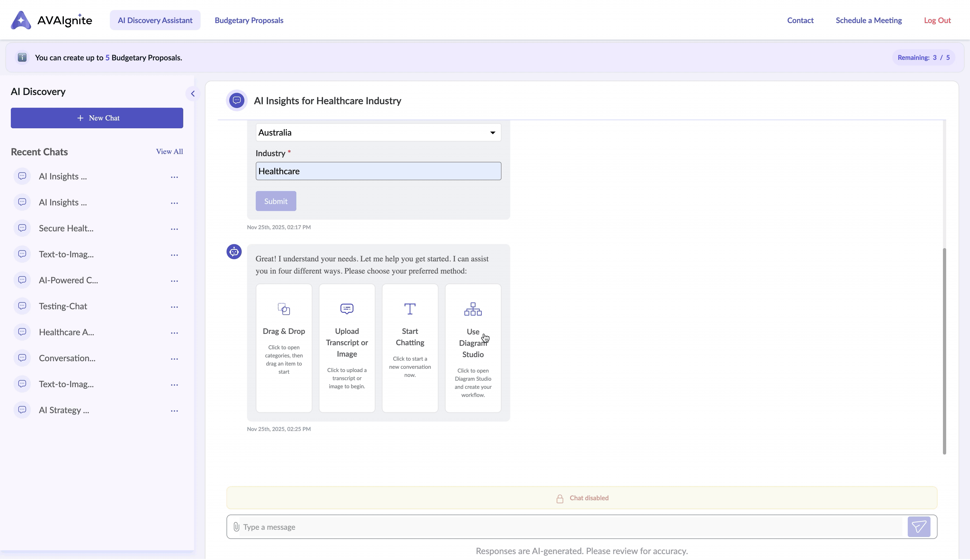Click the Upload Transcript or Image icon
970x560 pixels.
[x=347, y=309]
